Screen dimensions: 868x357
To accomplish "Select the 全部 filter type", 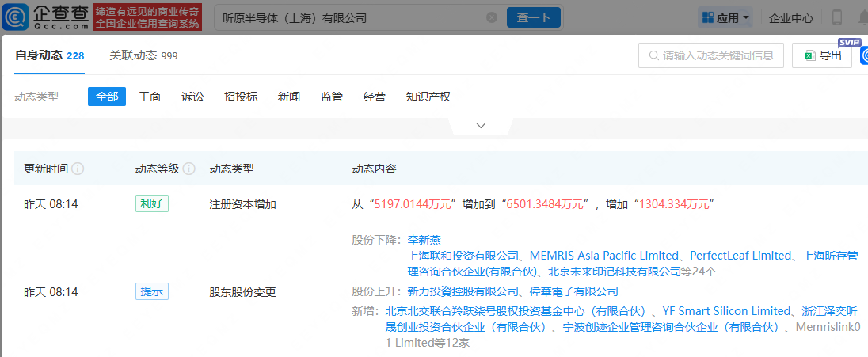I will [107, 97].
